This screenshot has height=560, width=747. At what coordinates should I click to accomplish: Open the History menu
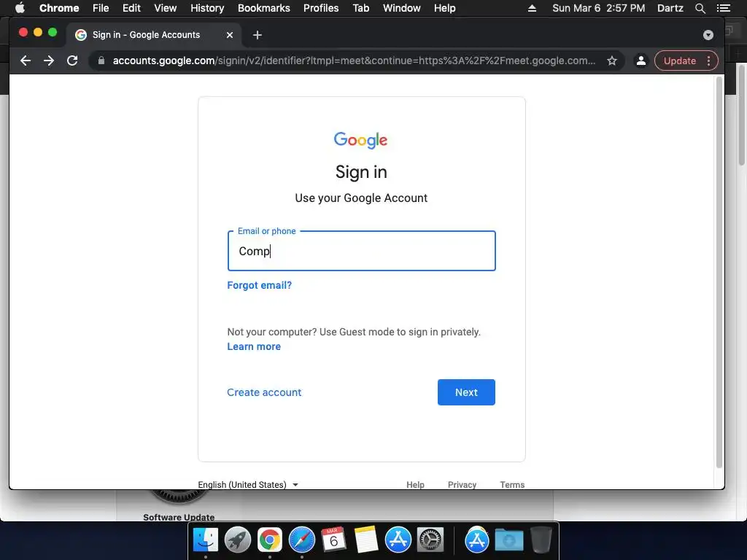pos(207,8)
